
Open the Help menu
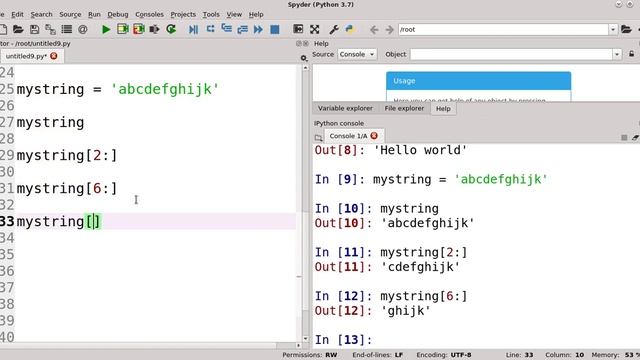(x=256, y=14)
